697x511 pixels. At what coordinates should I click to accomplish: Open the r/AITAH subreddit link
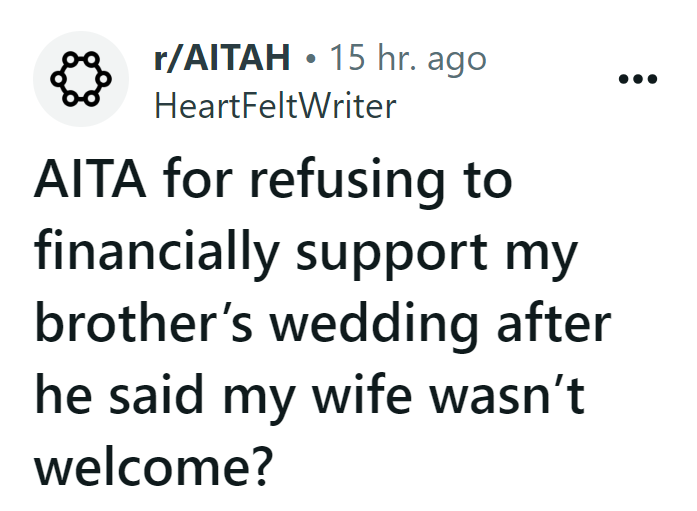click(x=223, y=60)
